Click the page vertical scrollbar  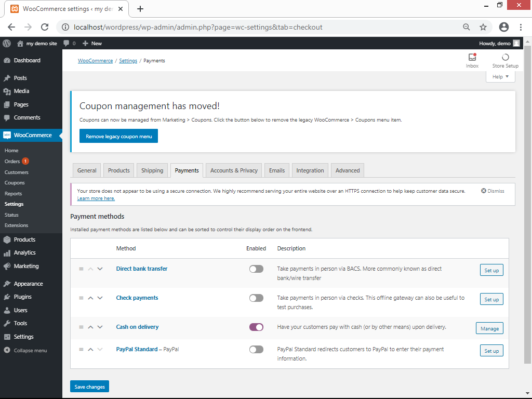click(527, 205)
